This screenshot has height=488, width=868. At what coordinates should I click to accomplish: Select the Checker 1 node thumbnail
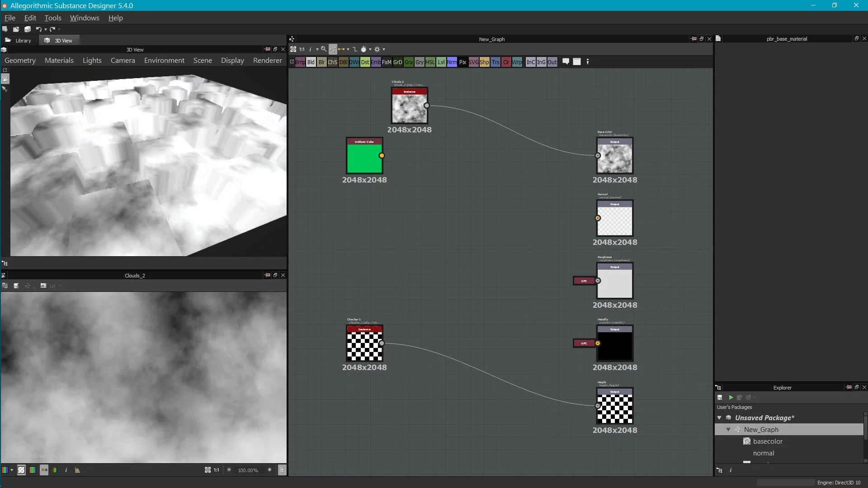(x=364, y=343)
